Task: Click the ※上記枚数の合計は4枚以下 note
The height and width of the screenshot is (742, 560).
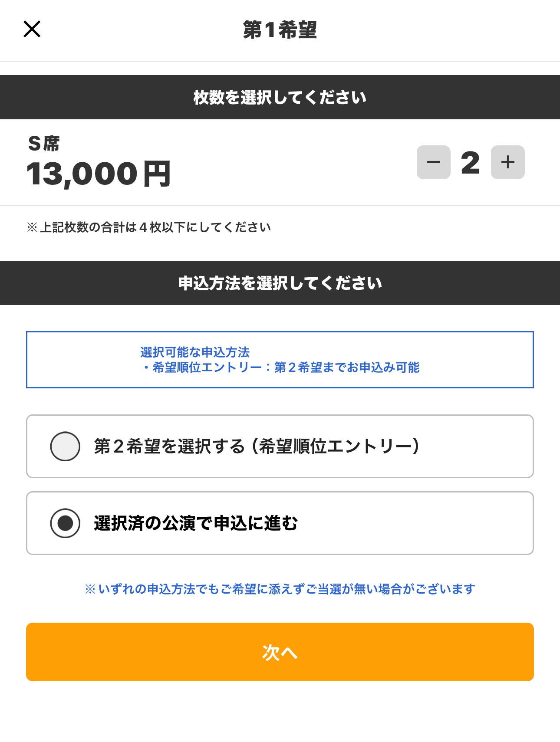Action: point(149,227)
